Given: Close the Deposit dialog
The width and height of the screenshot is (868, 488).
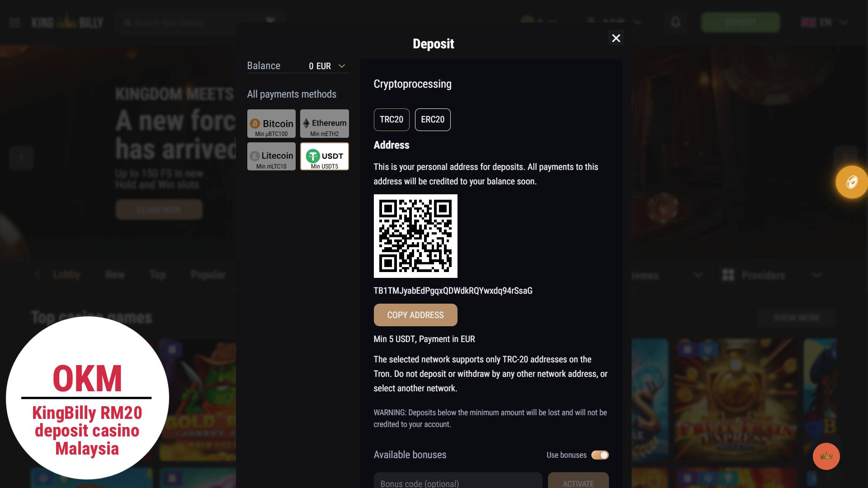Looking at the screenshot, I should (x=616, y=38).
